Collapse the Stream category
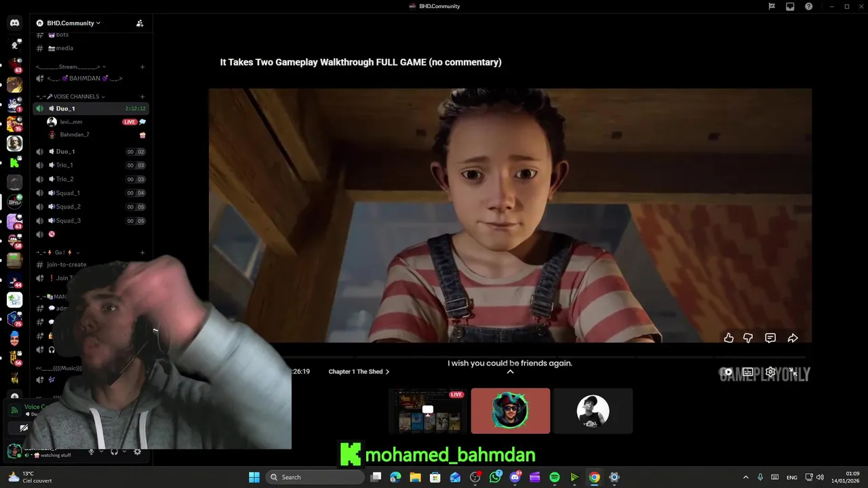This screenshot has height=488, width=868. pos(71,66)
